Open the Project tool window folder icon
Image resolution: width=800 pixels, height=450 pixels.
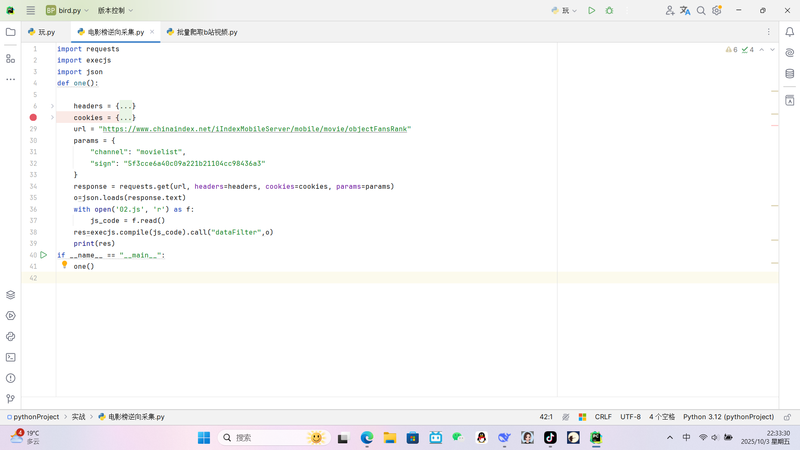pyautogui.click(x=11, y=32)
